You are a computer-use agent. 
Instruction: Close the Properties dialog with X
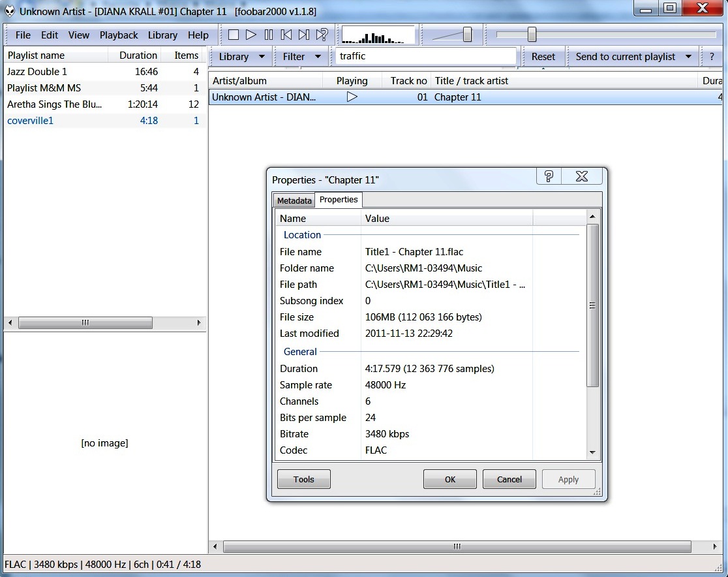pos(582,176)
